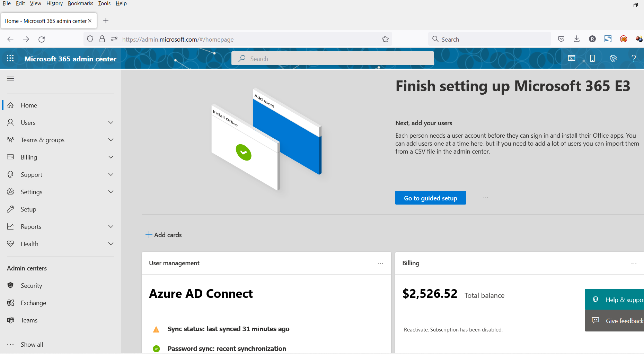Open User management card ellipsis menu
The width and height of the screenshot is (644, 354).
click(381, 264)
